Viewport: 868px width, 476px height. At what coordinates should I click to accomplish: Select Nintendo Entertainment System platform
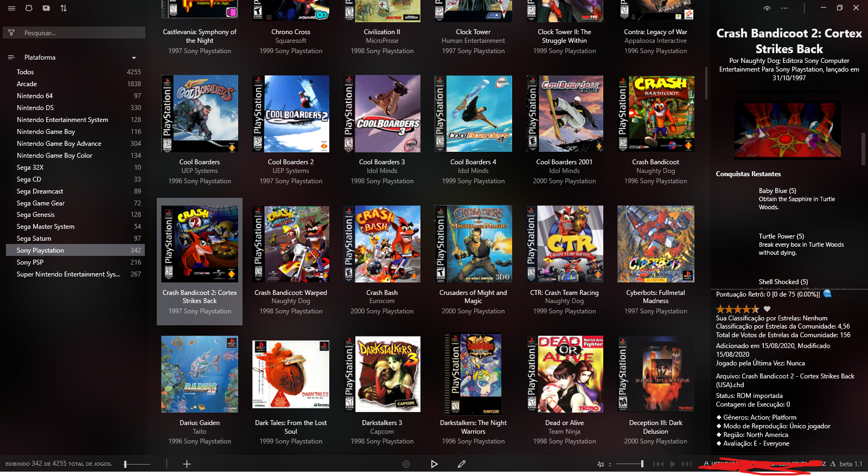pyautogui.click(x=75, y=120)
